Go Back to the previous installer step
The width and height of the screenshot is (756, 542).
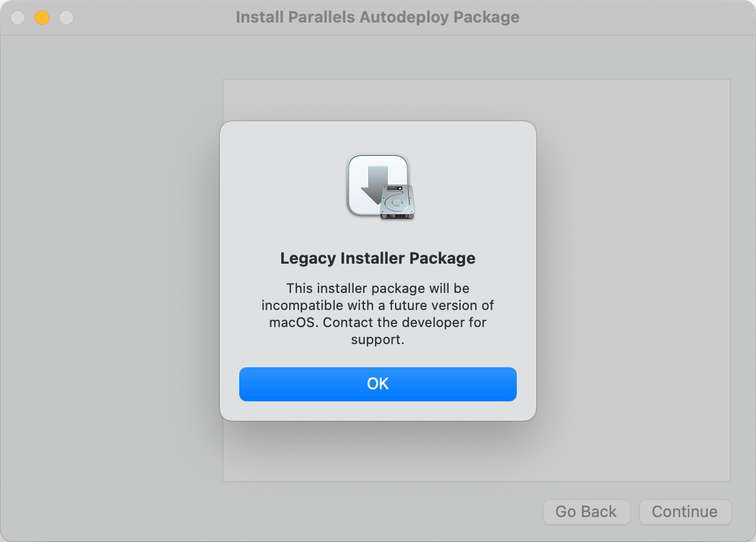click(x=586, y=512)
